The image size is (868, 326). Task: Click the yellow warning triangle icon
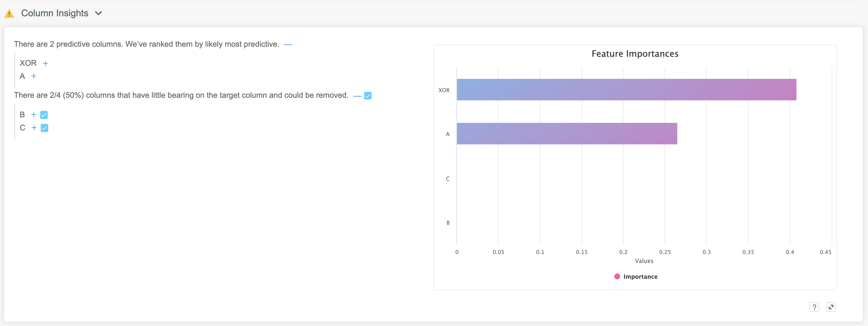pos(9,14)
